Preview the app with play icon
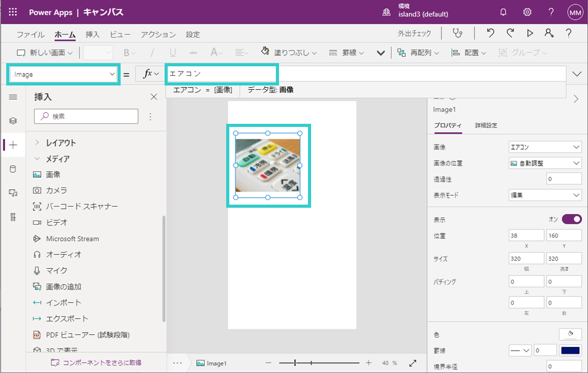This screenshot has width=588, height=373. tap(530, 33)
